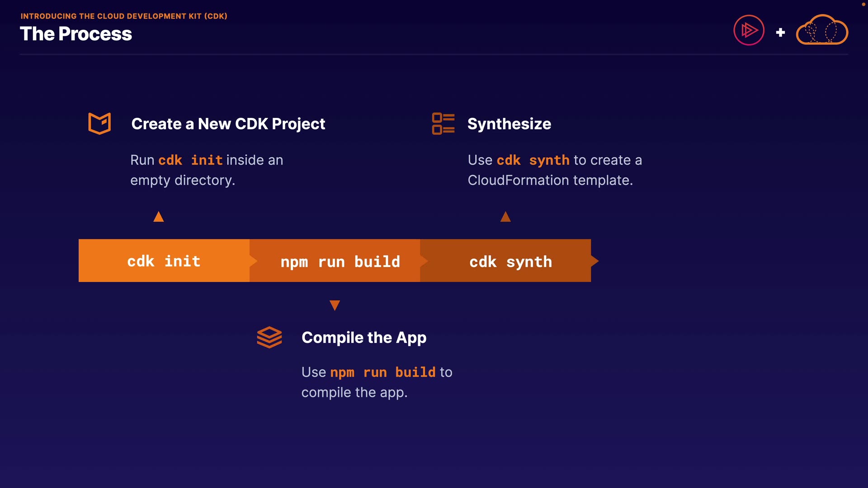Select the npm run build process step
Screen dimensions: 868x488
(x=340, y=261)
